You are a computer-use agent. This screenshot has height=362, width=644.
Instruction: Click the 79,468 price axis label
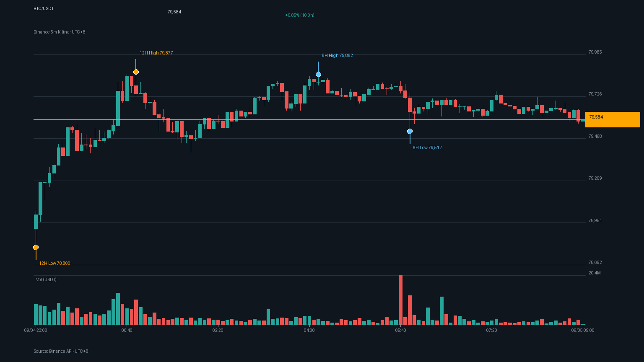[595, 136]
